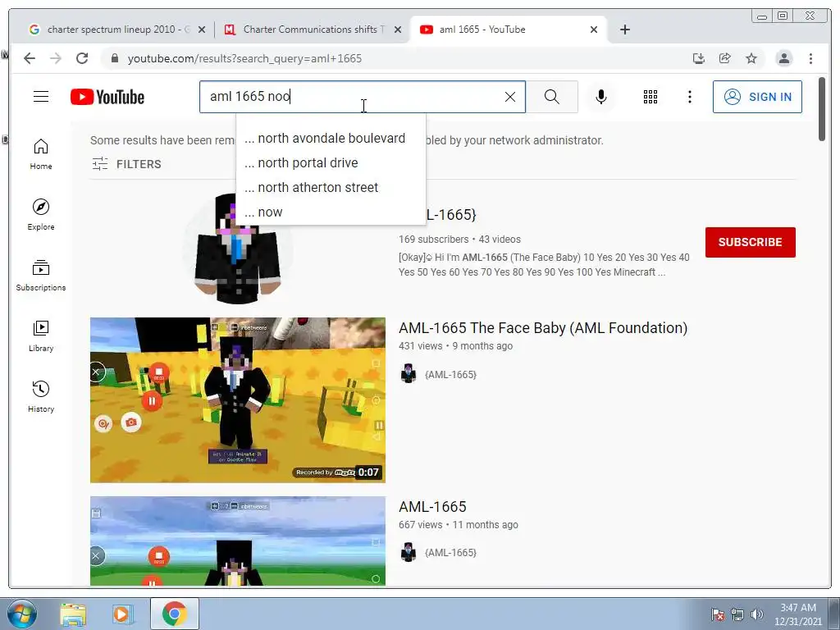Click the install app icon in address bar
Viewport: 840px width, 630px height.
[698, 58]
